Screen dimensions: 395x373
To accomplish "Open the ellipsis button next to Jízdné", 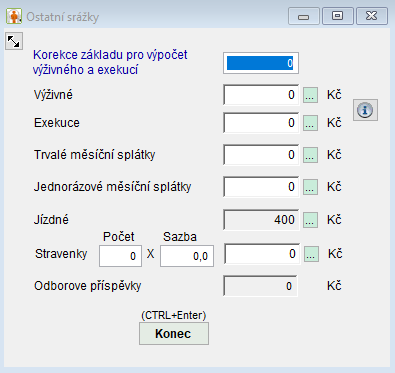I will point(310,220).
